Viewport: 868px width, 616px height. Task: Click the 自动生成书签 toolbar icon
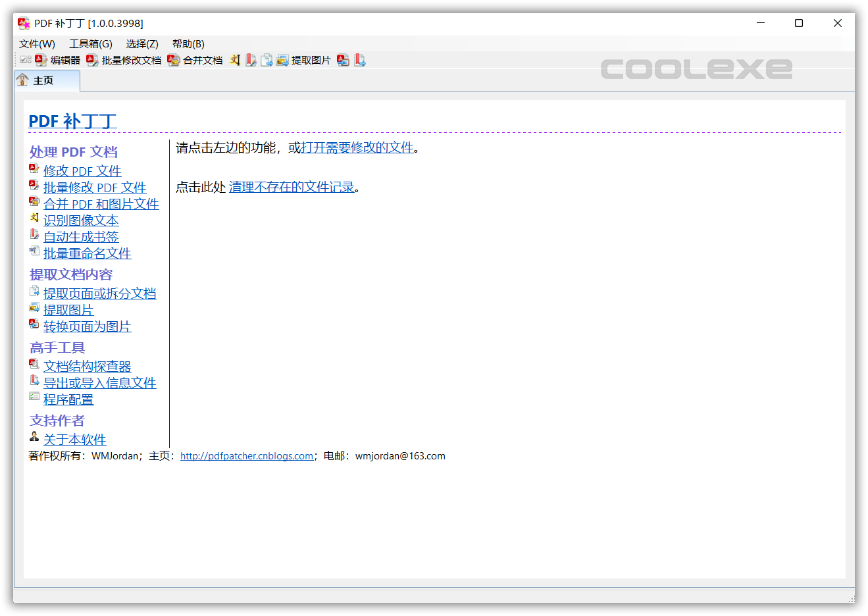251,60
